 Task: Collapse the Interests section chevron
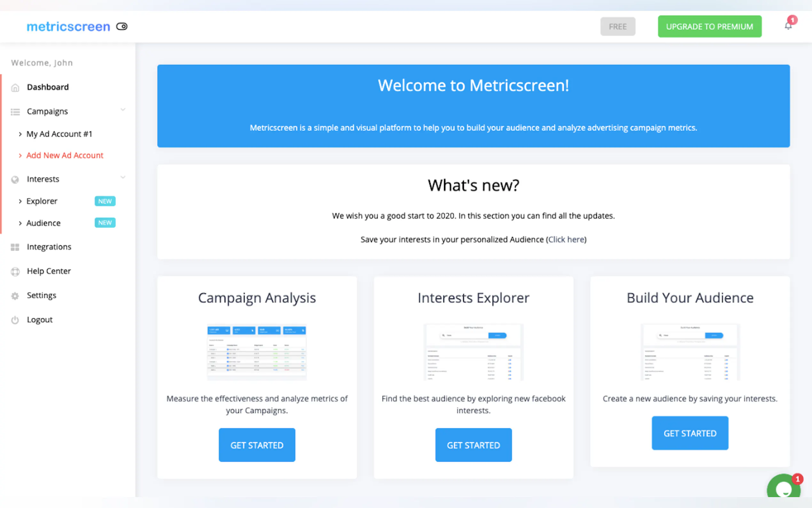point(123,177)
